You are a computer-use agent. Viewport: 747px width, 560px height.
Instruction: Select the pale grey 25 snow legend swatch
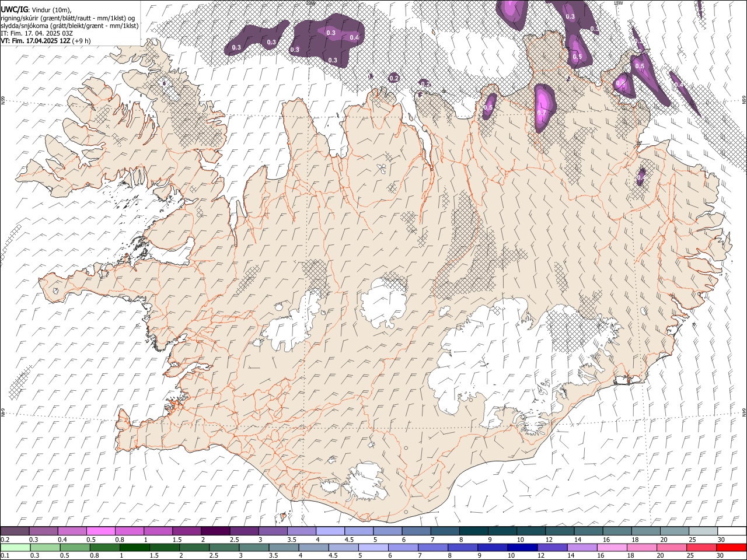703,531
